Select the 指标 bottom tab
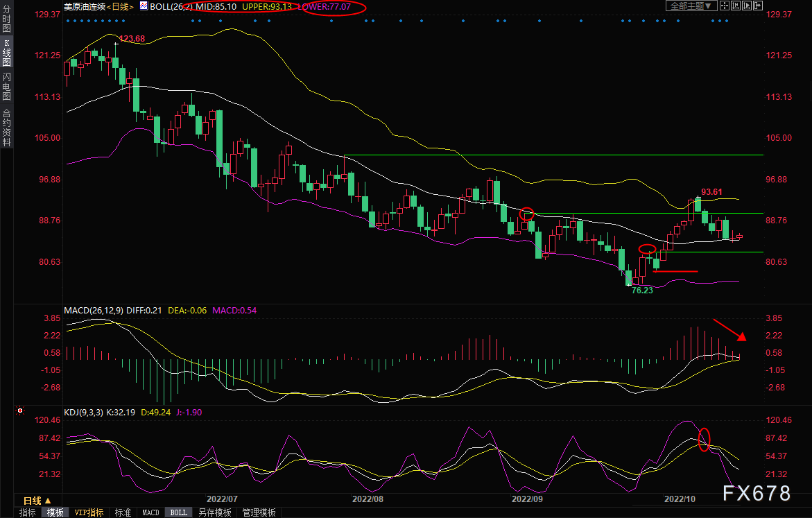 tap(28, 512)
